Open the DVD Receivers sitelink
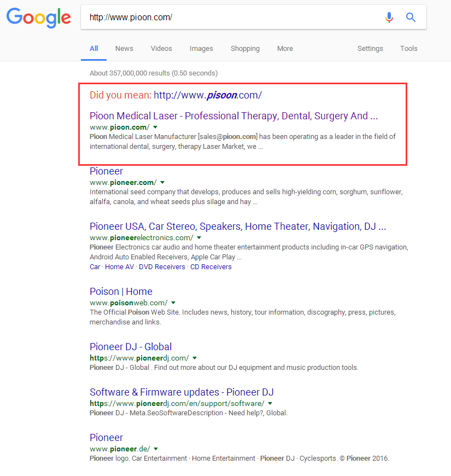451x476 pixels. click(x=162, y=267)
